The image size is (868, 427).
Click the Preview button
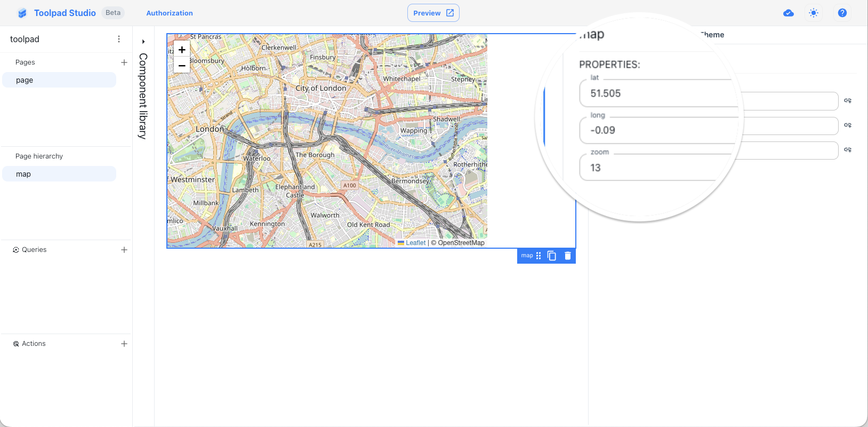433,13
